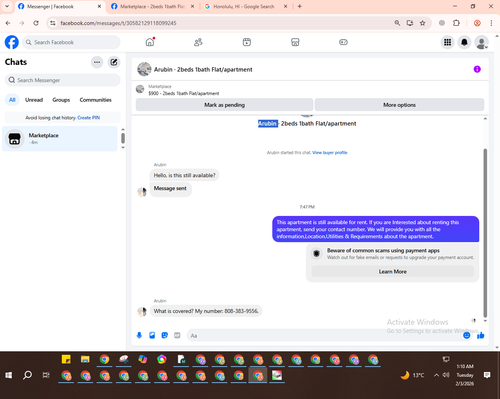500x399 pixels.
Task: Choose a sticker icon
Action: click(x=165, y=335)
